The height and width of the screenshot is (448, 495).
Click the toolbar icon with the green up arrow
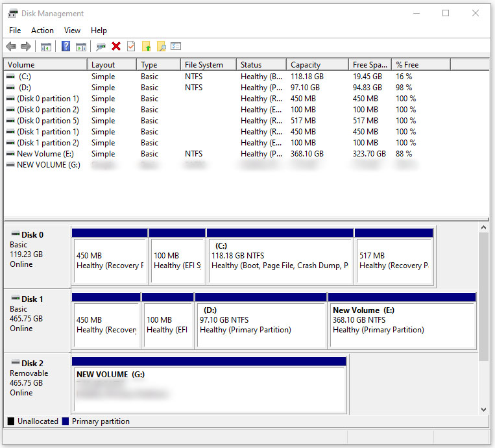point(147,46)
